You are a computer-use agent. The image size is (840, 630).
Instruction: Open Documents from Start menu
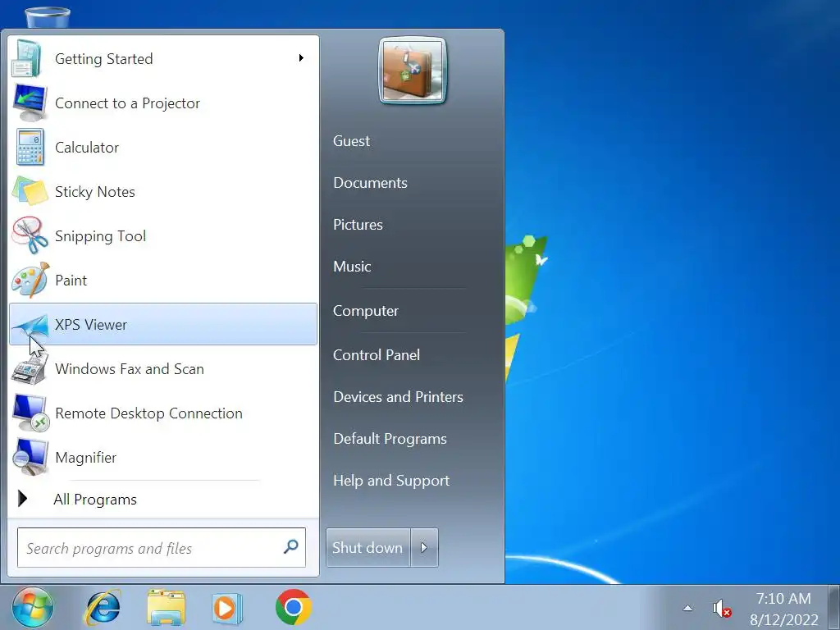pos(370,183)
